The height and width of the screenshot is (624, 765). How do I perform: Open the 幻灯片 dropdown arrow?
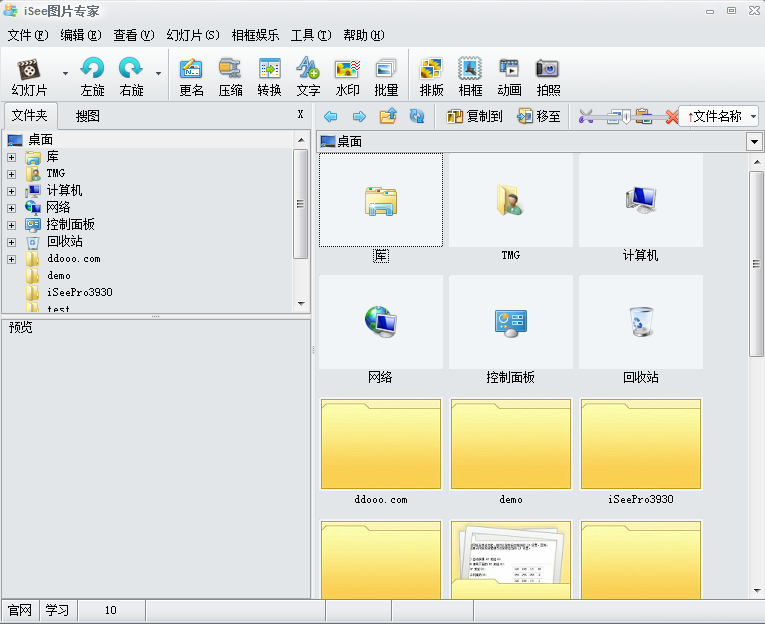coord(65,74)
